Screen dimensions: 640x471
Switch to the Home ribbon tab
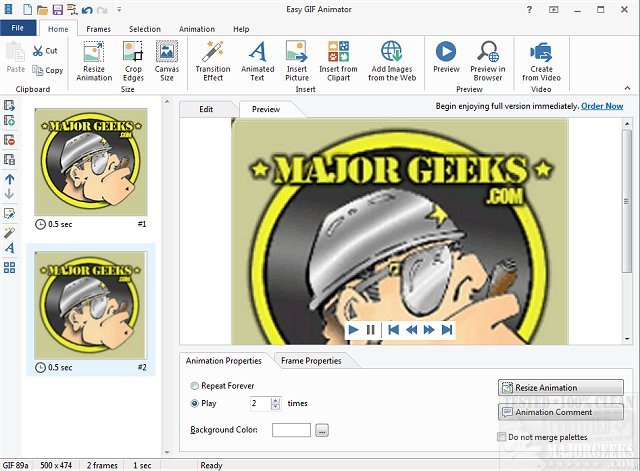(x=58, y=29)
